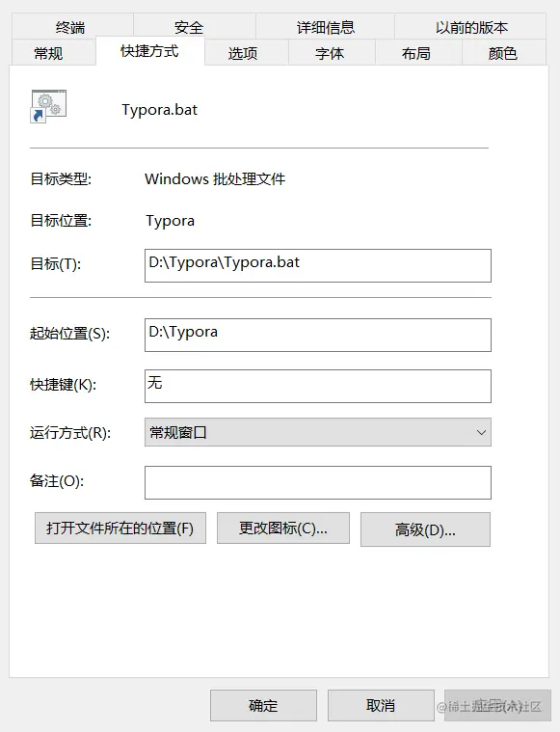Click the 更改图标(C)... button
This screenshot has width=560, height=732.
click(x=283, y=528)
